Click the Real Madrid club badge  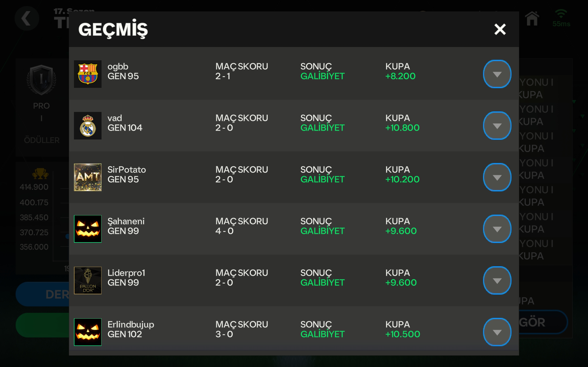(x=88, y=126)
